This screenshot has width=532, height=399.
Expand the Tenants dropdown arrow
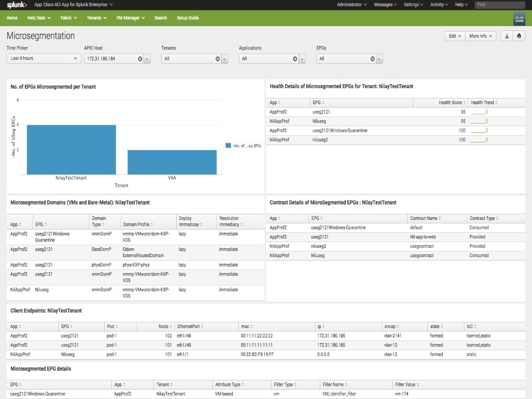tap(224, 59)
